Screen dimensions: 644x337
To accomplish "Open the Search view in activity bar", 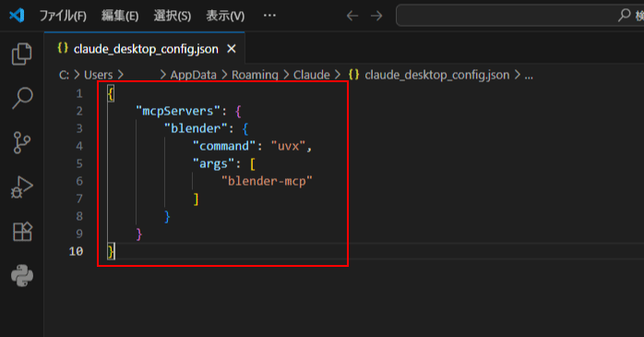I will coord(22,98).
